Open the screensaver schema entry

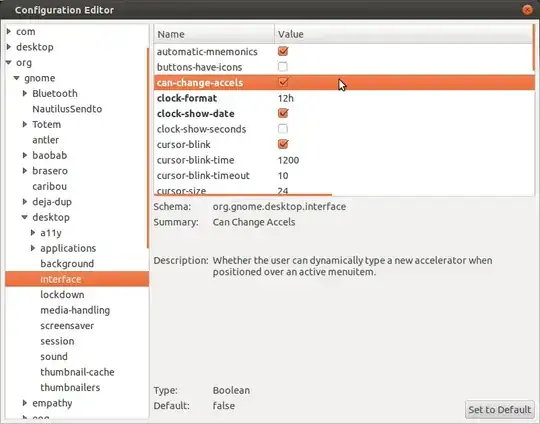coord(67,326)
